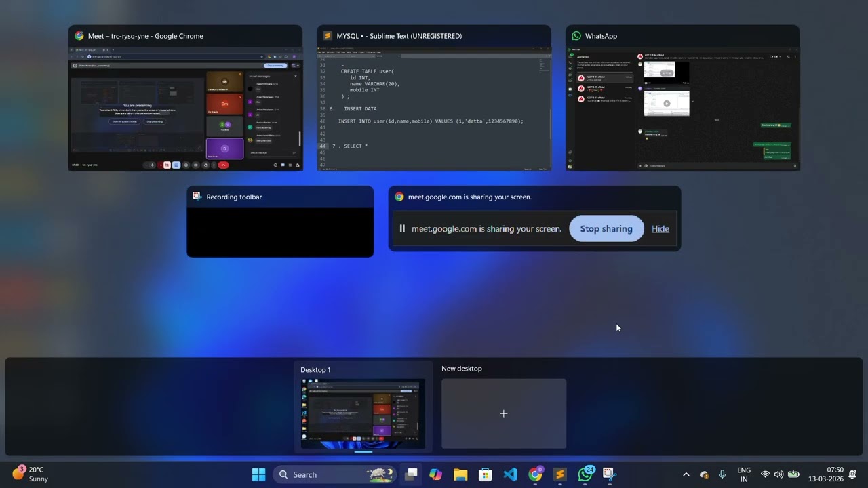Image resolution: width=868 pixels, height=488 pixels.
Task: Click Stop sharing button
Action: [x=606, y=228]
